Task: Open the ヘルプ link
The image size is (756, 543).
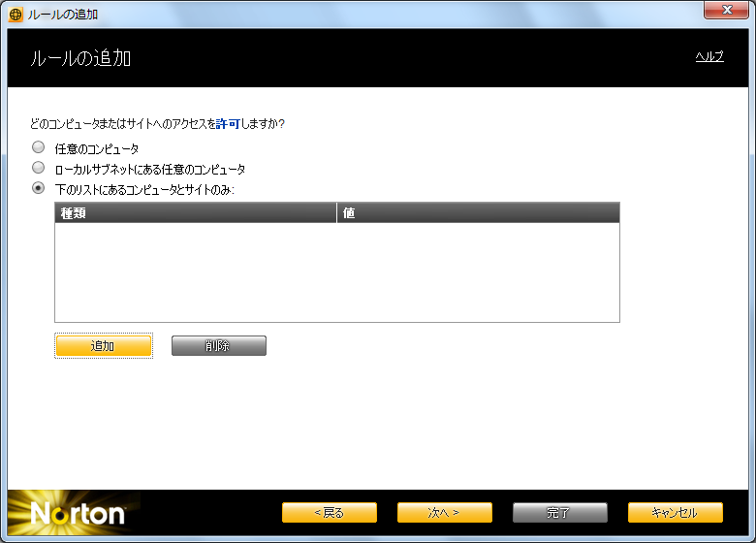Action: (x=709, y=57)
